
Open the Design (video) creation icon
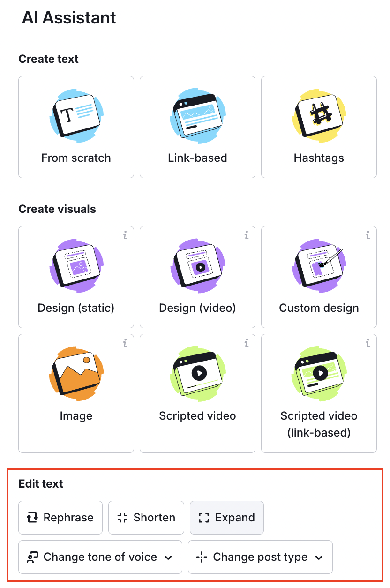pos(197,265)
